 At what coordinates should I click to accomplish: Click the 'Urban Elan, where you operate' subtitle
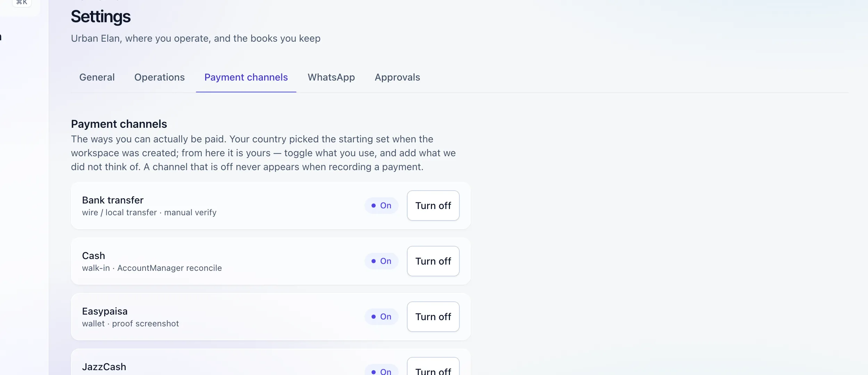195,38
